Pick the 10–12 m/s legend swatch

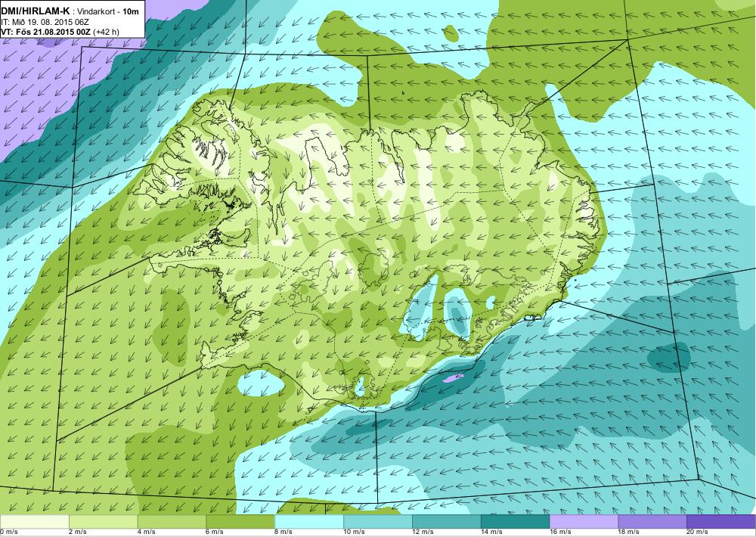coord(377,521)
